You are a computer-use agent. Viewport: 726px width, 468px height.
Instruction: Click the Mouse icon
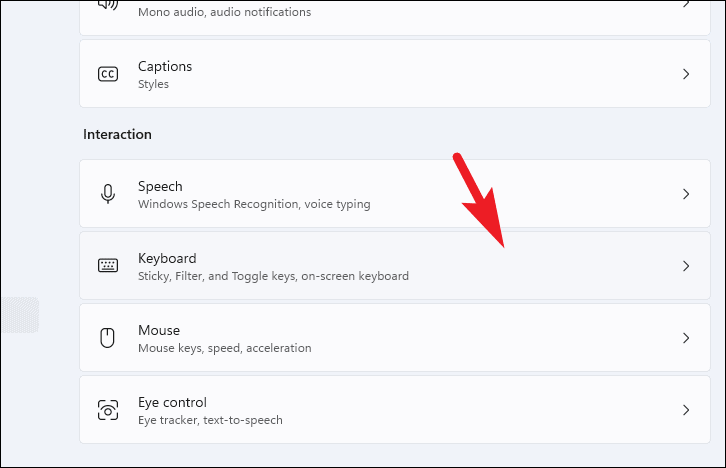108,338
